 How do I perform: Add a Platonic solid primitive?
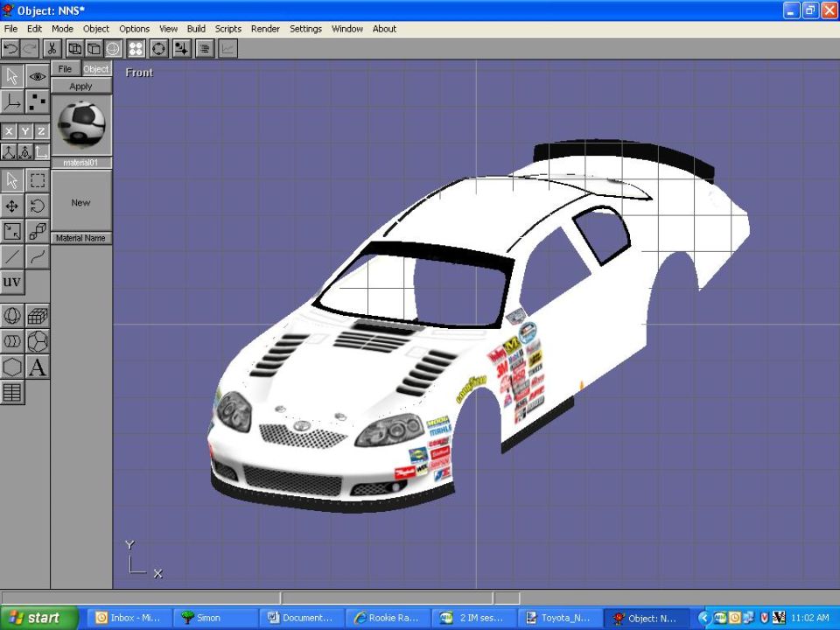(x=38, y=341)
